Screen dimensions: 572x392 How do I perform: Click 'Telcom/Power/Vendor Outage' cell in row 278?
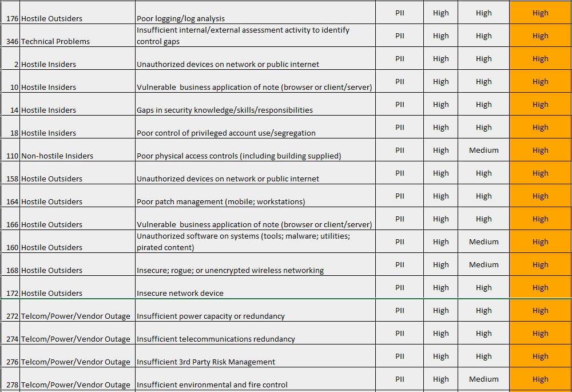coord(77,379)
